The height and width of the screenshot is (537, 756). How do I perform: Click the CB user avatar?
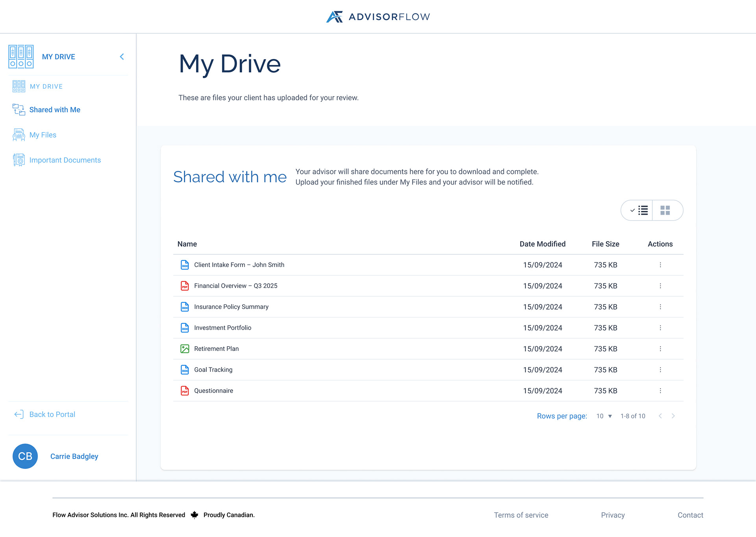tap(25, 456)
